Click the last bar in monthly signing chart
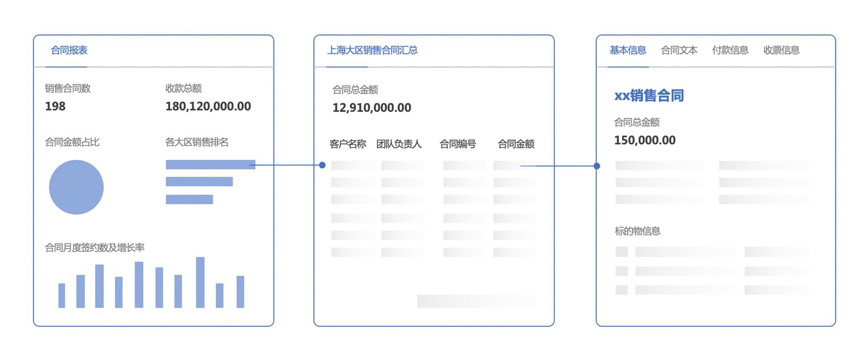868x360 pixels. [240, 291]
